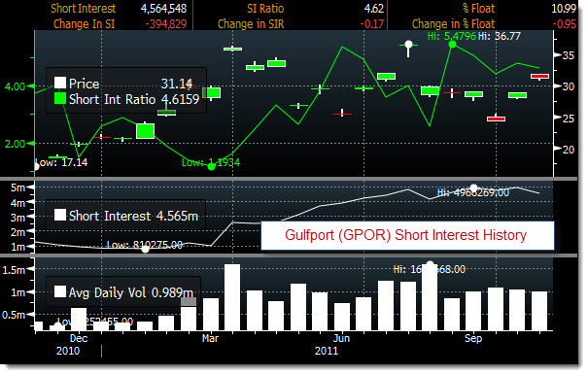The width and height of the screenshot is (588, 374).
Task: Click the Sep label on the time axis
Action: point(473,338)
